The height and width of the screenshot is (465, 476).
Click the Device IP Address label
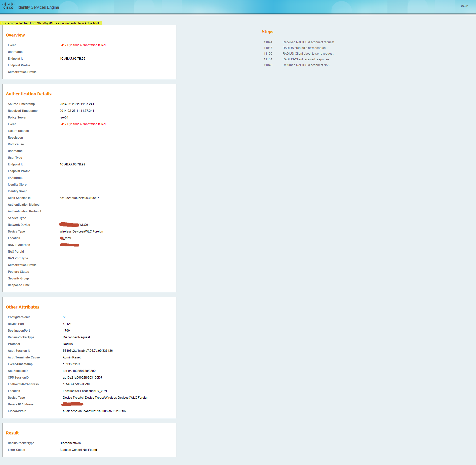[x=21, y=404]
